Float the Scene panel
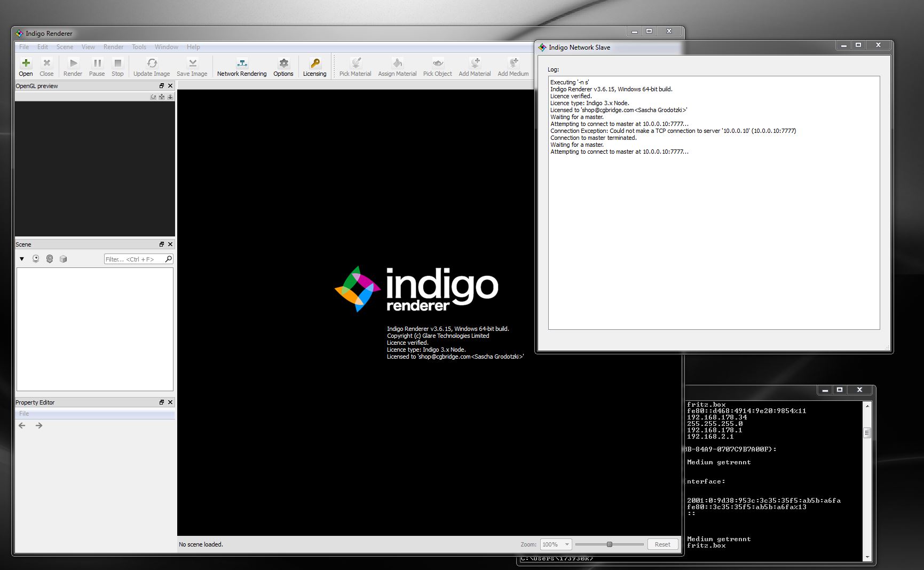Image resolution: width=924 pixels, height=570 pixels. (162, 244)
